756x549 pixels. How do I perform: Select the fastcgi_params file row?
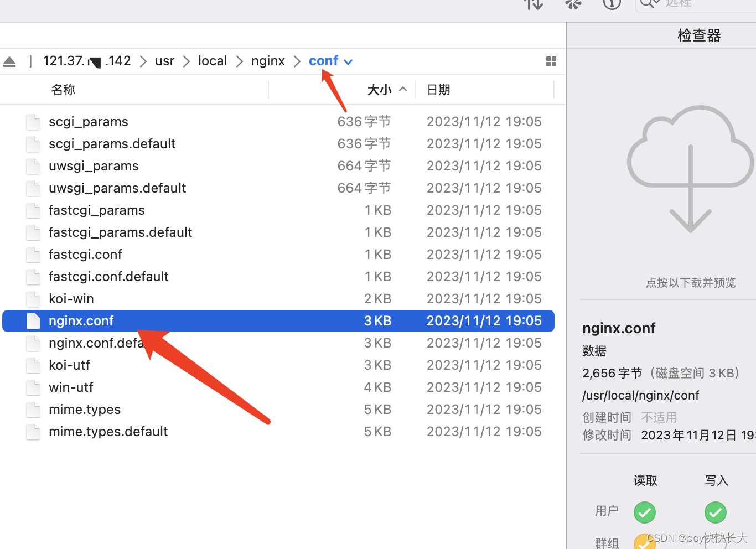(x=278, y=210)
